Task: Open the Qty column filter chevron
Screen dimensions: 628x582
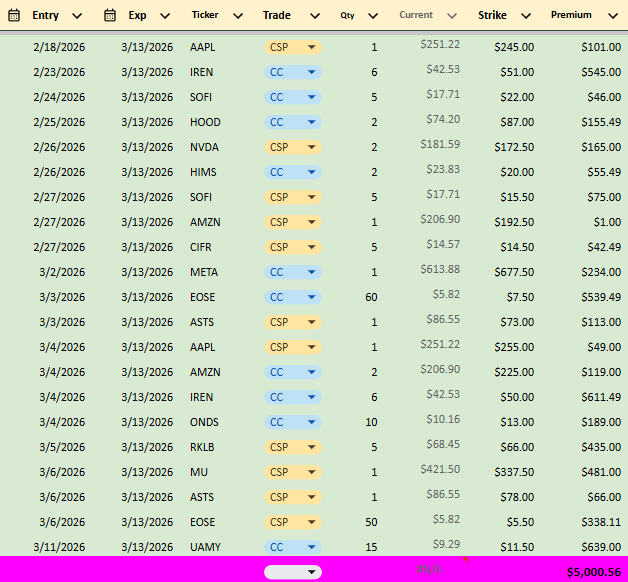Action: point(373,16)
